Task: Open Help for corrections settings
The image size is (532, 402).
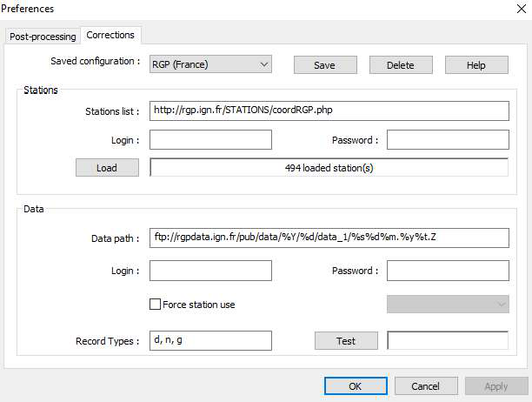Action: coord(476,65)
